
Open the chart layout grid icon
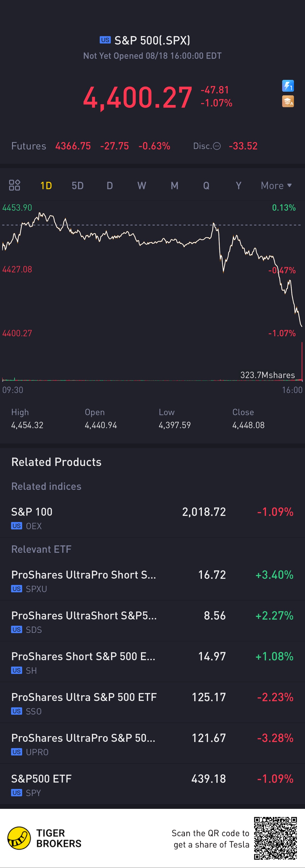pyautogui.click(x=14, y=185)
